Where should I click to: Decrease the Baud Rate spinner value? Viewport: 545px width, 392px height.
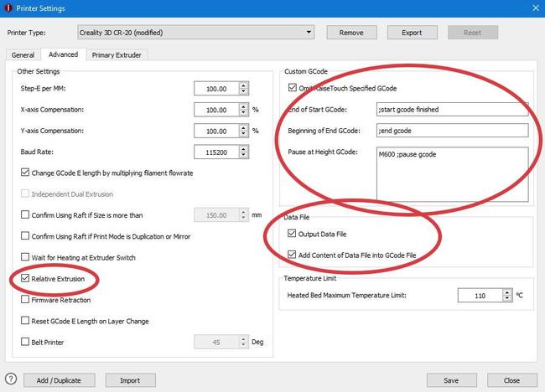243,156
